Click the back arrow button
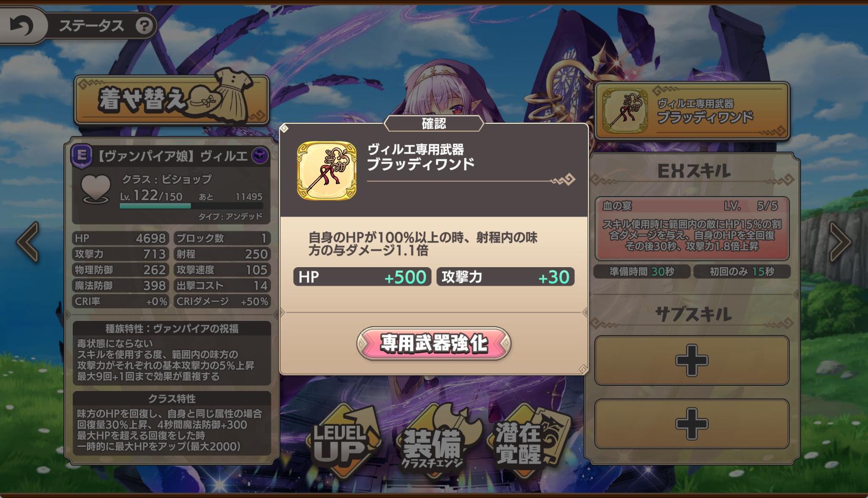 [21, 25]
